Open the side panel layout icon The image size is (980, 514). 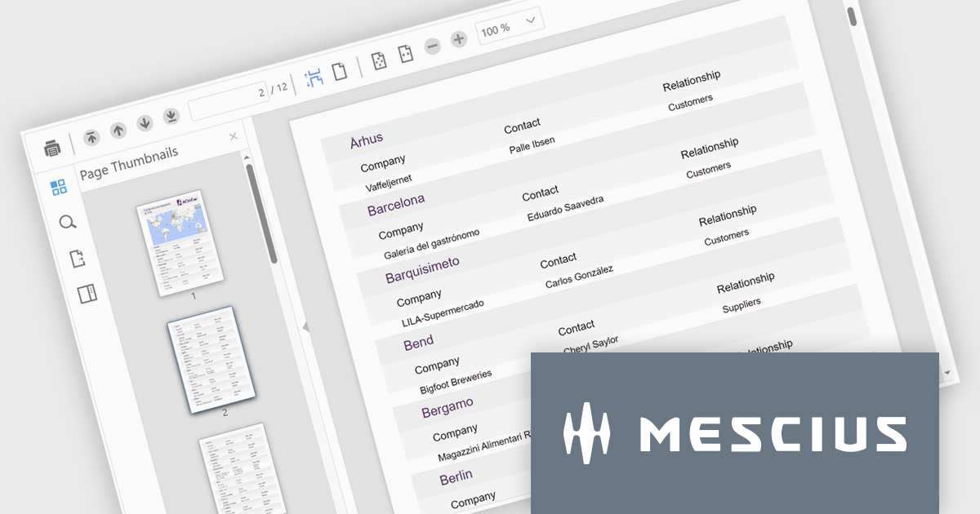click(87, 295)
